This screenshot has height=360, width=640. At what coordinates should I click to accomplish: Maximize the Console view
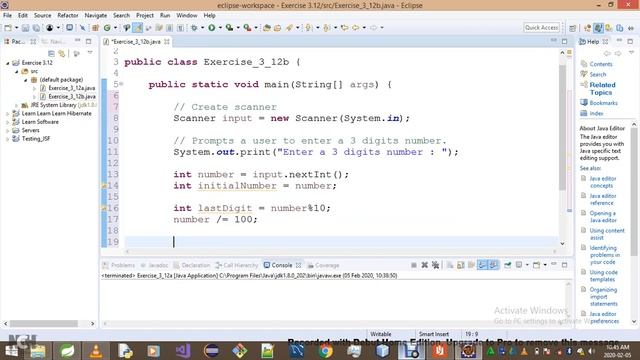coord(564,265)
